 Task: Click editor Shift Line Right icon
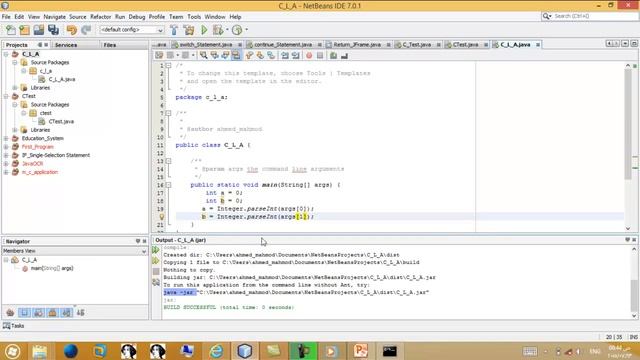coord(296,56)
